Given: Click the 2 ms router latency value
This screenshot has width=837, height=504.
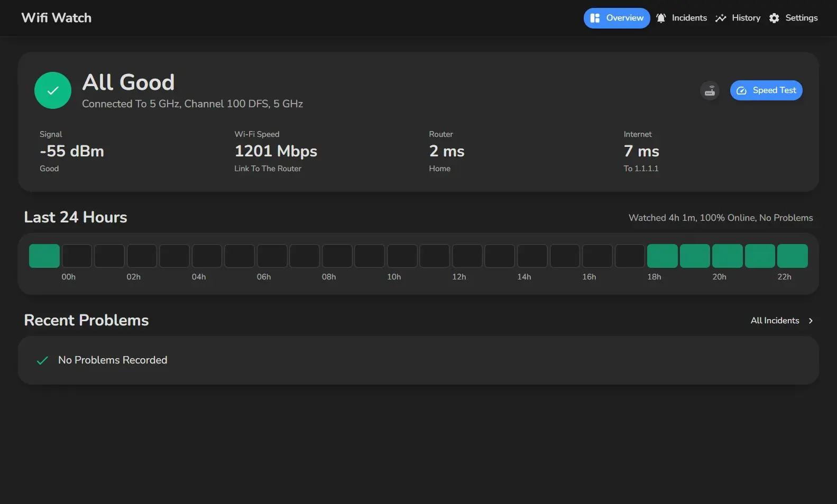Looking at the screenshot, I should coord(447,151).
